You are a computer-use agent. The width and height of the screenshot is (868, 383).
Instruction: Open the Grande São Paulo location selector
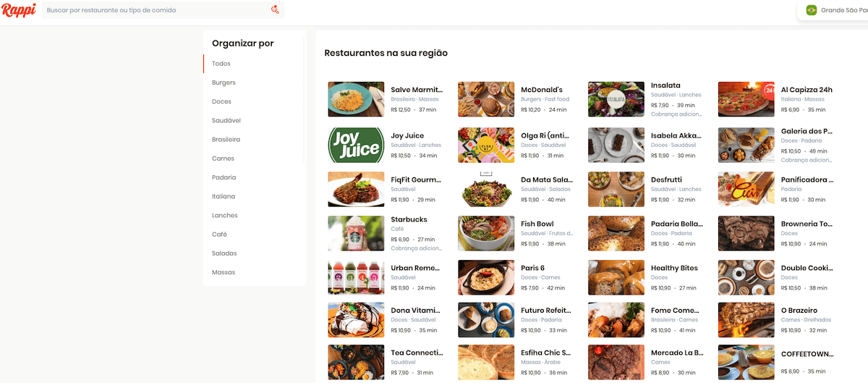(x=833, y=10)
